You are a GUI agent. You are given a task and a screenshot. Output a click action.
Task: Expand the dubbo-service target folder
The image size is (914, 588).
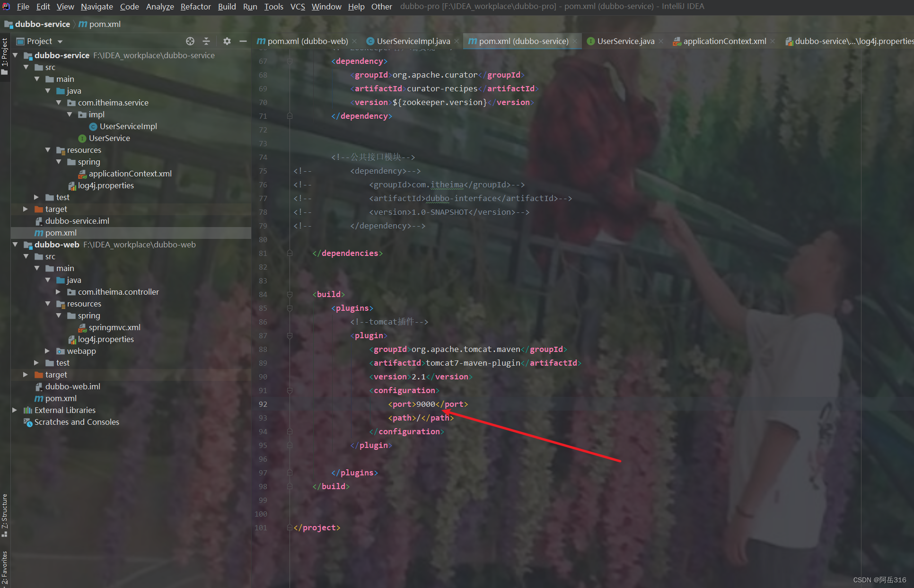click(26, 209)
